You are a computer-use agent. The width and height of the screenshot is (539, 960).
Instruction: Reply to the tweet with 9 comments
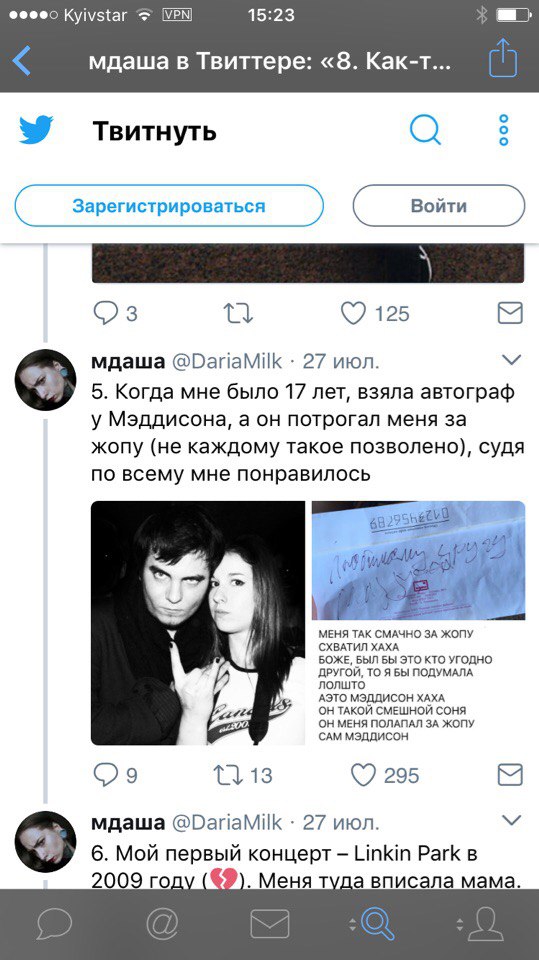click(x=105, y=775)
